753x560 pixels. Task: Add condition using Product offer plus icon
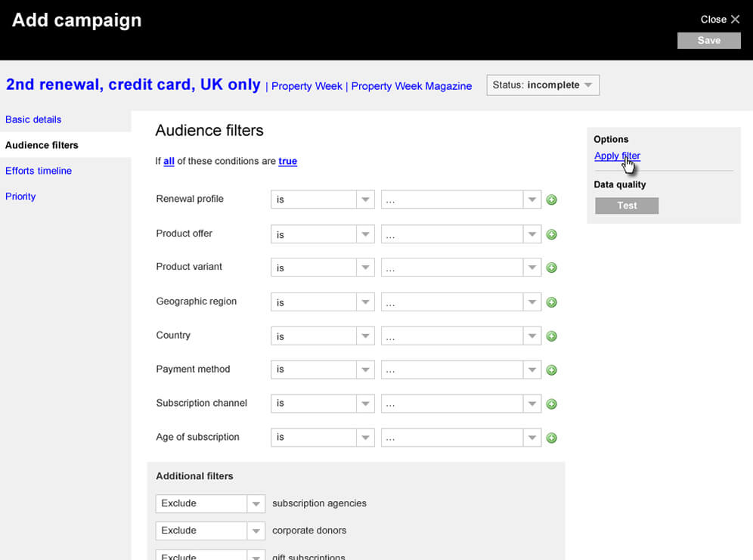tap(551, 234)
